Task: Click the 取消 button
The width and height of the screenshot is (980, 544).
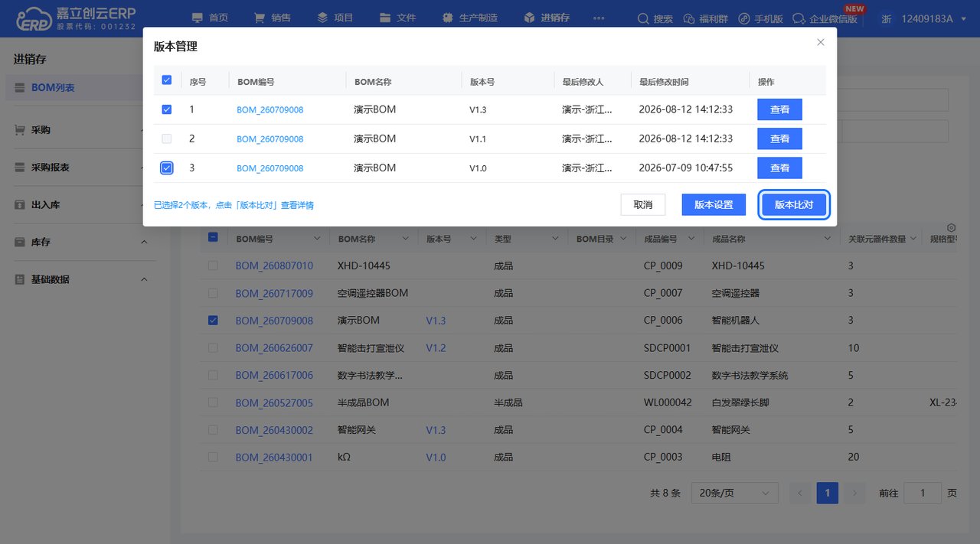Action: (x=643, y=204)
